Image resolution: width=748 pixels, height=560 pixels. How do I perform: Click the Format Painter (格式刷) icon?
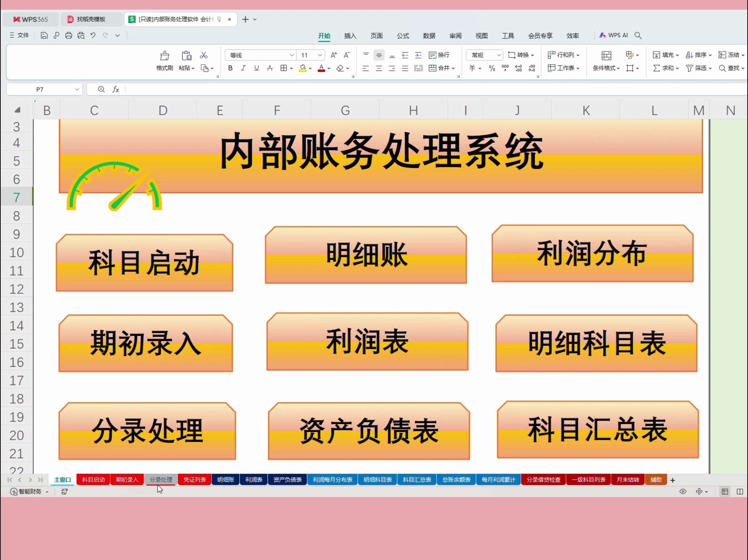click(165, 55)
